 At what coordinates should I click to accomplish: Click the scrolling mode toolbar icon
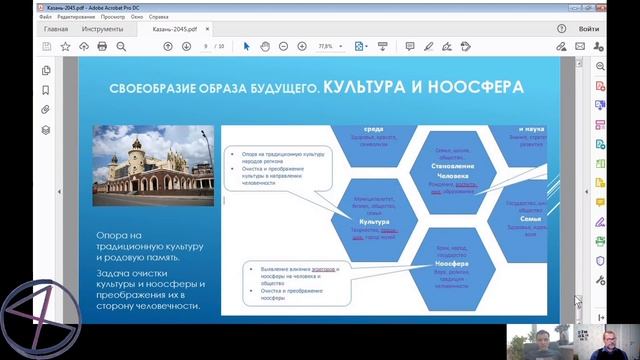click(x=382, y=47)
